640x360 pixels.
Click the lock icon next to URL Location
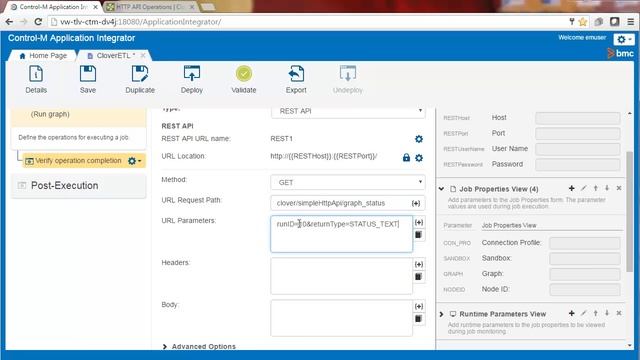(406, 158)
